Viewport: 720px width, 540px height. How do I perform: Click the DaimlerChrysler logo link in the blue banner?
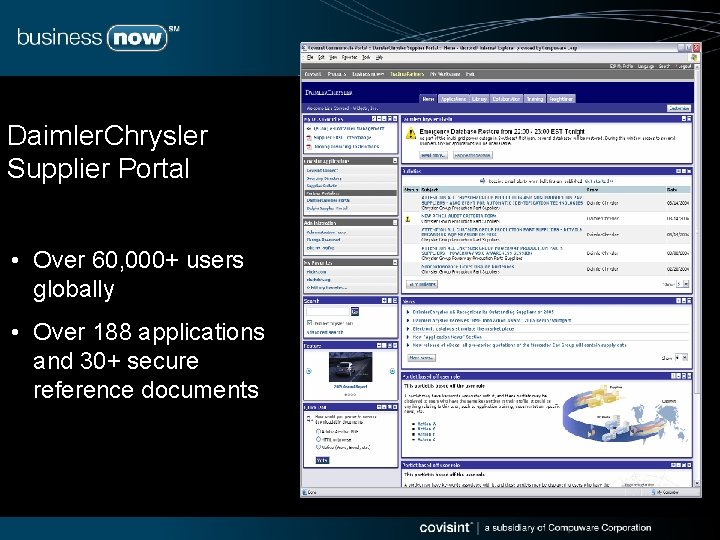click(329, 92)
